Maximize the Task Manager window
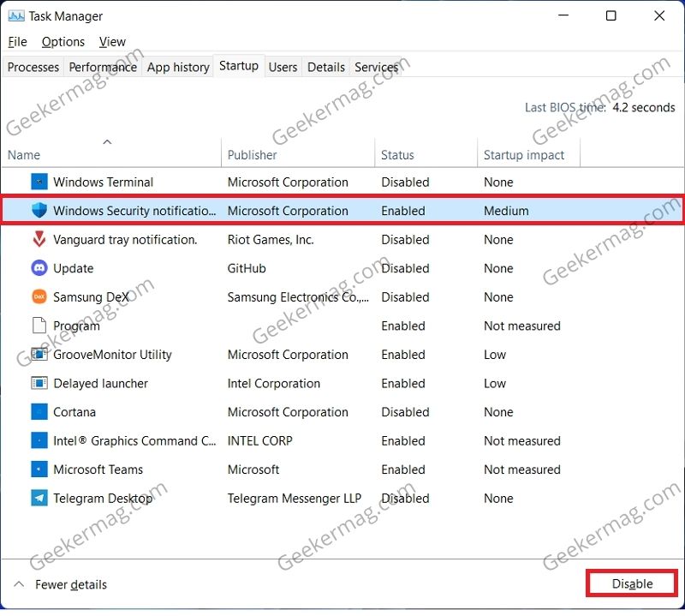The width and height of the screenshot is (685, 616). click(611, 15)
